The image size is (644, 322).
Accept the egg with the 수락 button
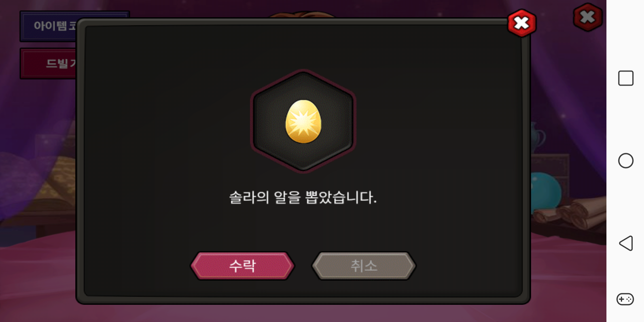[x=242, y=266]
